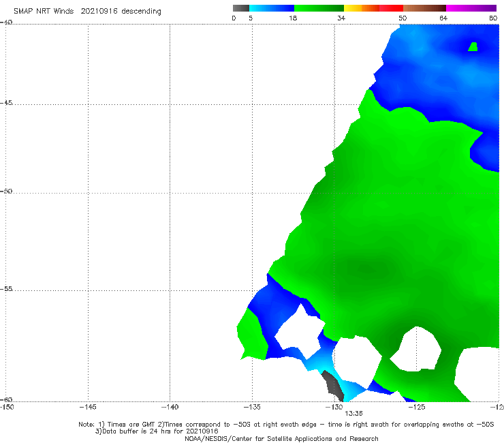504x443 pixels.
Task: Click the -50 latitude axis label
Action: (6, 191)
